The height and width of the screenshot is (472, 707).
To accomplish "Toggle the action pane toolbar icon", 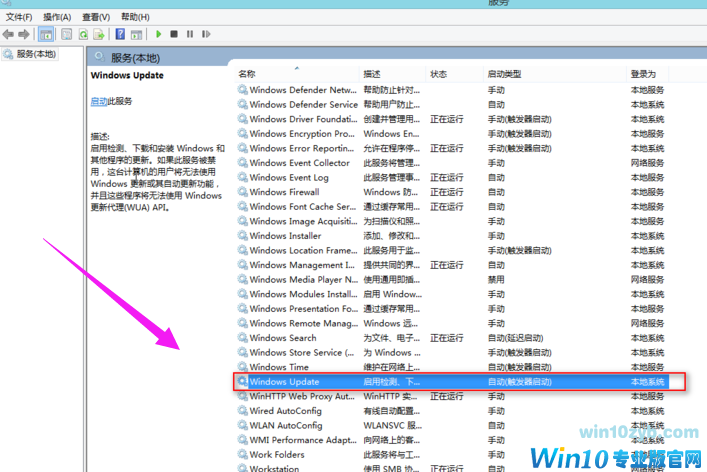I will point(136,34).
